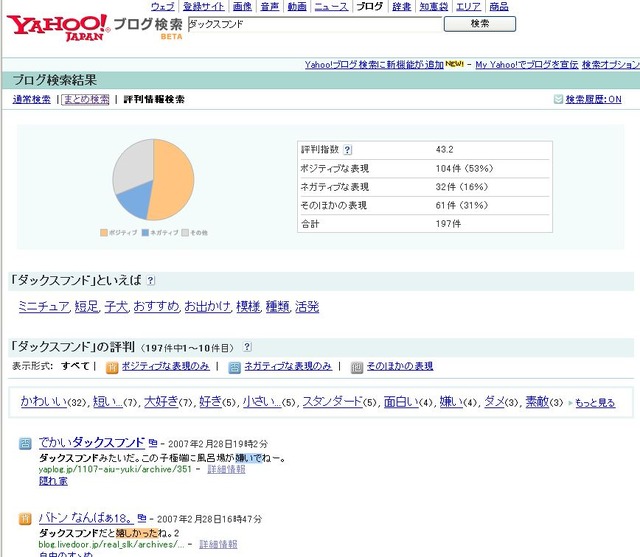
Task: Filter by keyword かわいい link
Action: (x=44, y=402)
